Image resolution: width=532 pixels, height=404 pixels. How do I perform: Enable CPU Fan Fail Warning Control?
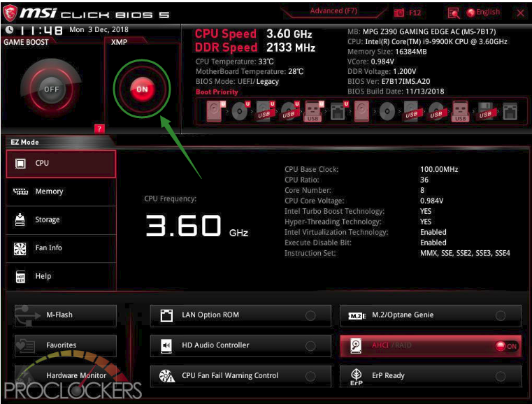coord(240,375)
